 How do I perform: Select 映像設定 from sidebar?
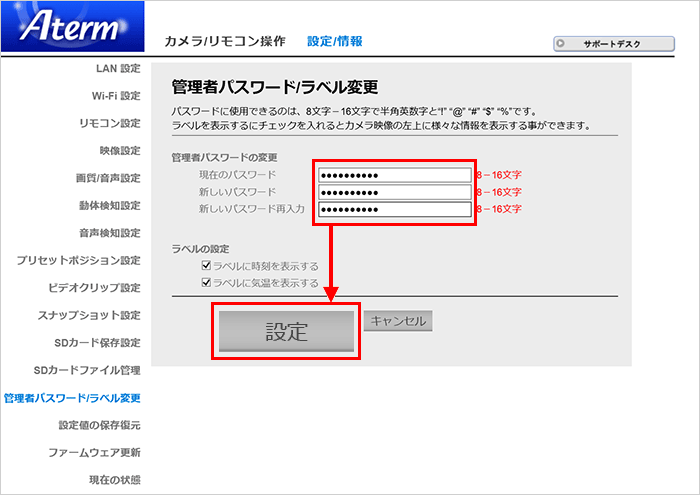[120, 151]
